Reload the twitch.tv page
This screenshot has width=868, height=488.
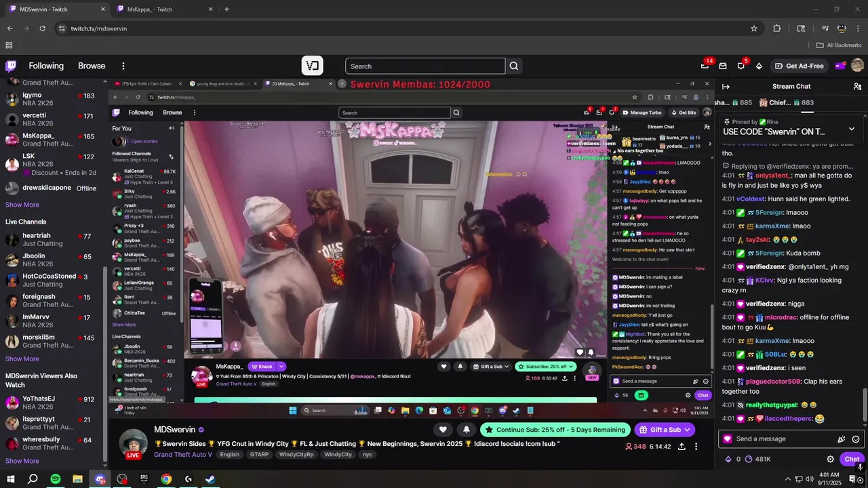(42, 28)
